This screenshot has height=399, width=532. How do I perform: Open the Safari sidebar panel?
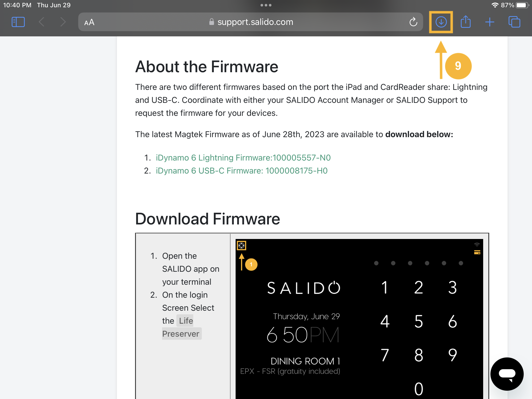tap(18, 22)
